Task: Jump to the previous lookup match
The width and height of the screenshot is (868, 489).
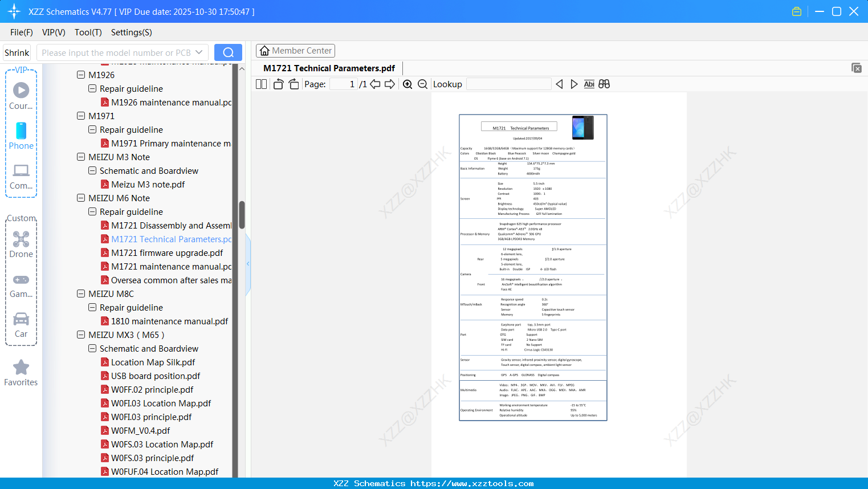Action: (559, 84)
